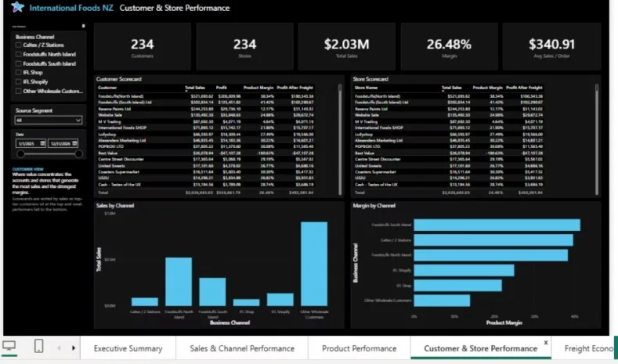This screenshot has width=618, height=364.
Task: Toggle the IFL Shop channel checkbox
Action: click(18, 73)
